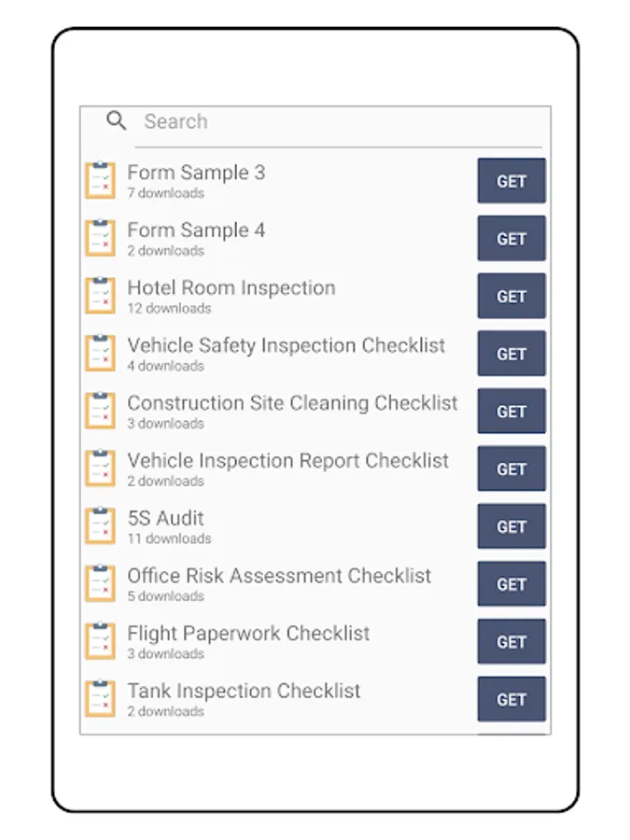The image size is (630, 840).
Task: Get the Construction Site Cleaning Checklist
Action: (x=511, y=412)
